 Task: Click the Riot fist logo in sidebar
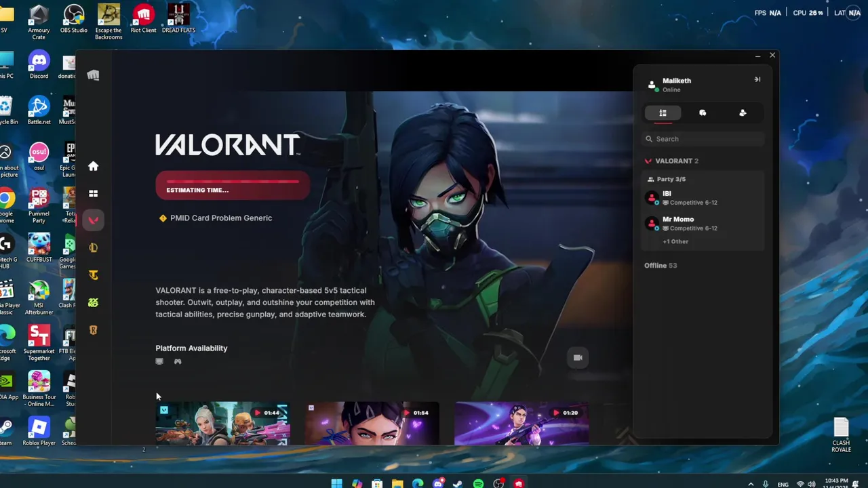pyautogui.click(x=93, y=75)
